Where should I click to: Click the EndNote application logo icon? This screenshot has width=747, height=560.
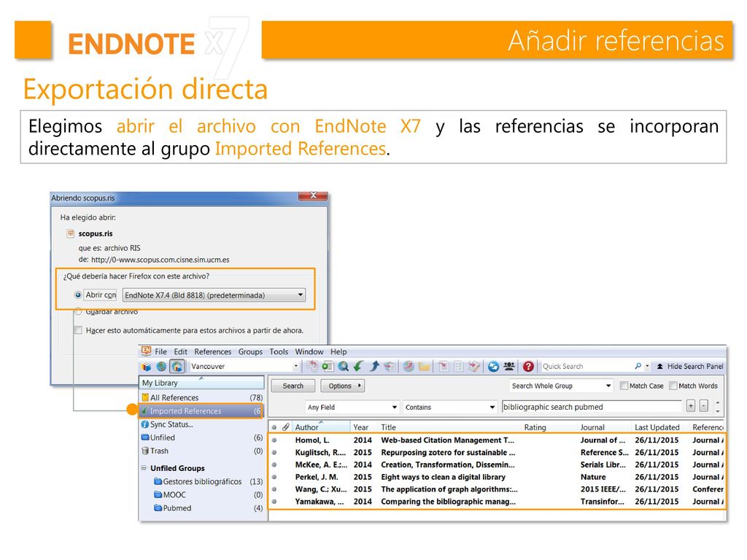(x=146, y=351)
